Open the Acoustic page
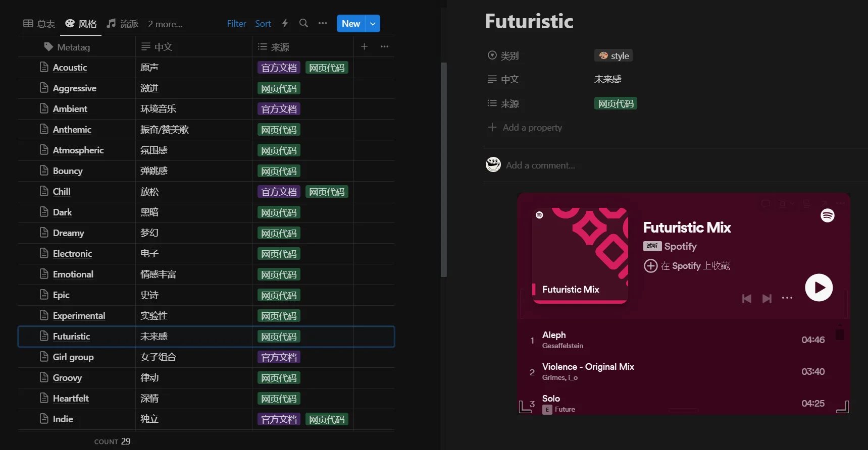The image size is (868, 450). [x=70, y=68]
